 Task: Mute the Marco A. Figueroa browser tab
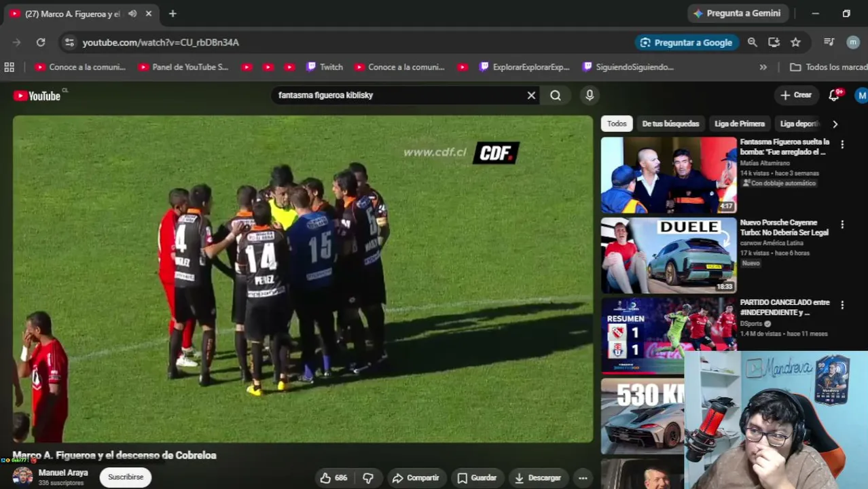tap(132, 14)
